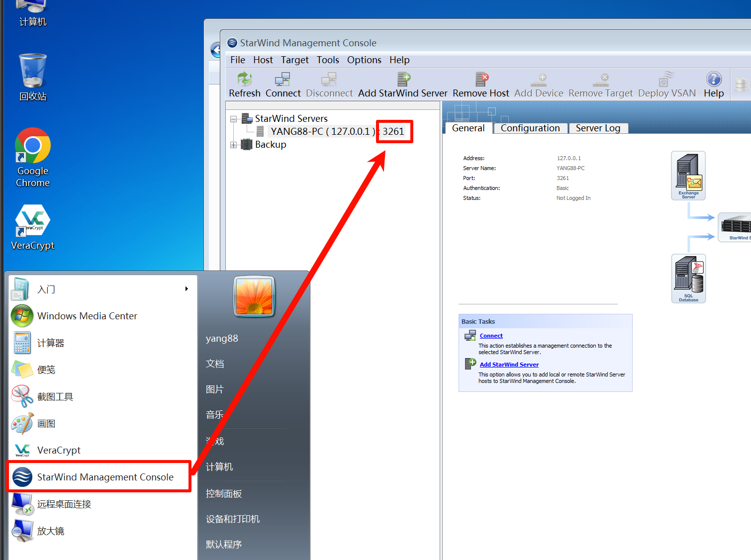Open VeraCrypt from Start menu list

pyautogui.click(x=103, y=450)
